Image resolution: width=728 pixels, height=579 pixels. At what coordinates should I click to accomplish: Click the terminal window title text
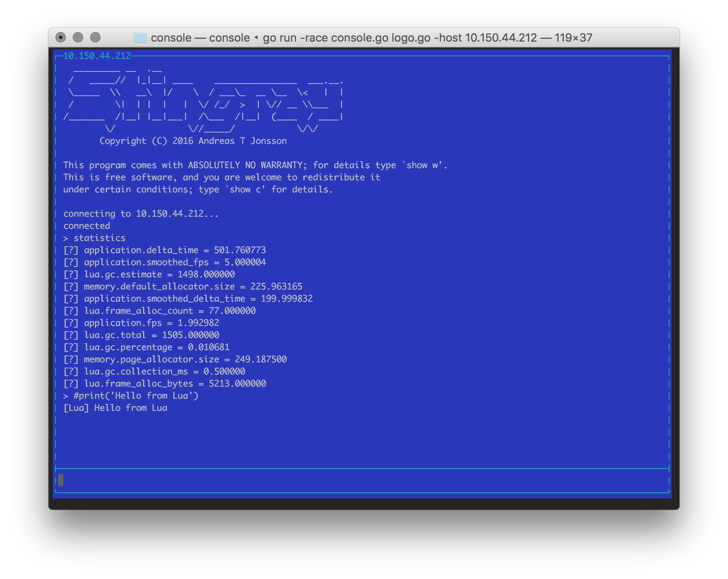click(x=371, y=38)
